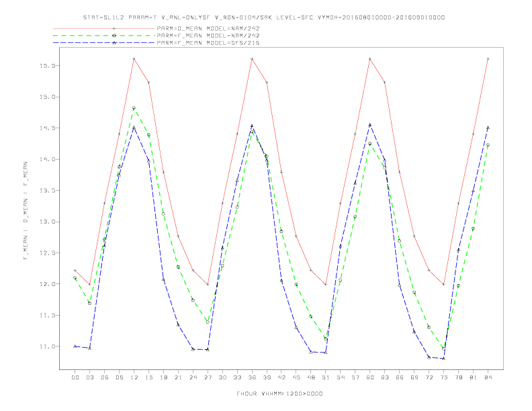Click x-axis tick label 33

tap(237, 377)
